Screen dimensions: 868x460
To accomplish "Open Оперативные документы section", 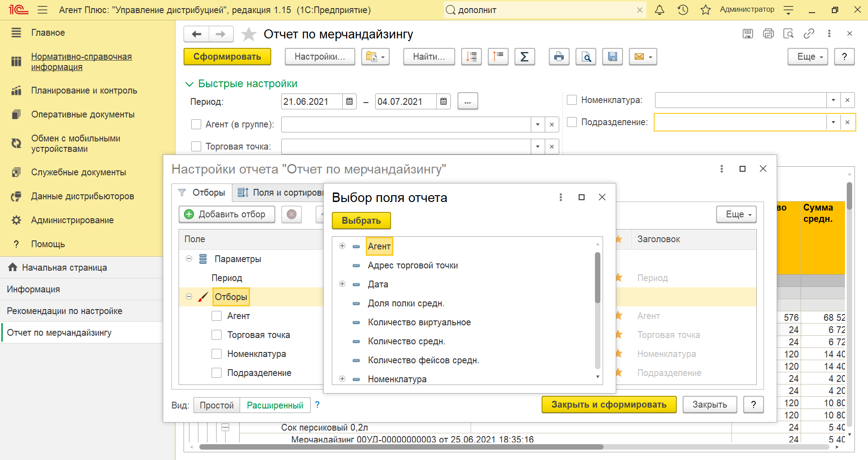I will pyautogui.click(x=83, y=114).
